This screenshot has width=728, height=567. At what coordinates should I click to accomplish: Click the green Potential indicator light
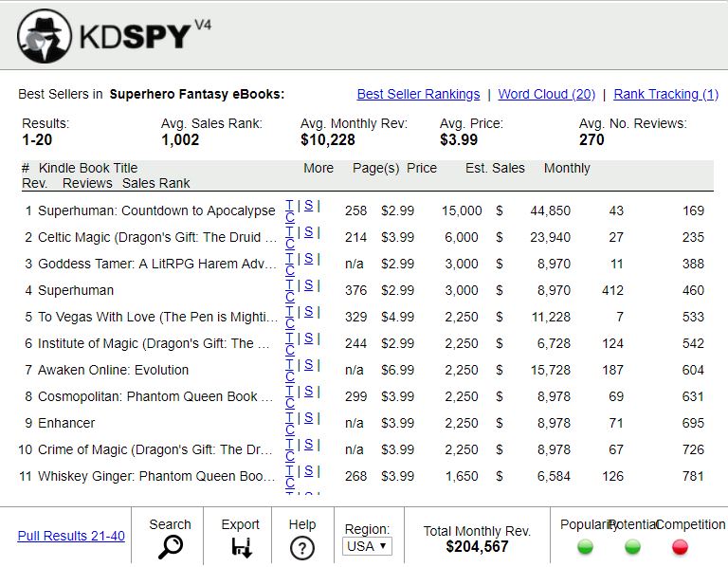pos(632,546)
